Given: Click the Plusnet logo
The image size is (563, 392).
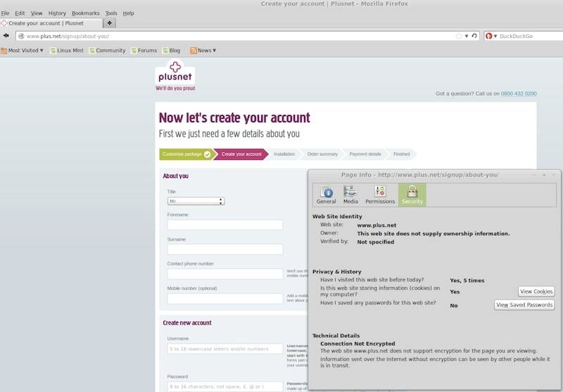Looking at the screenshot, I should pyautogui.click(x=175, y=75).
